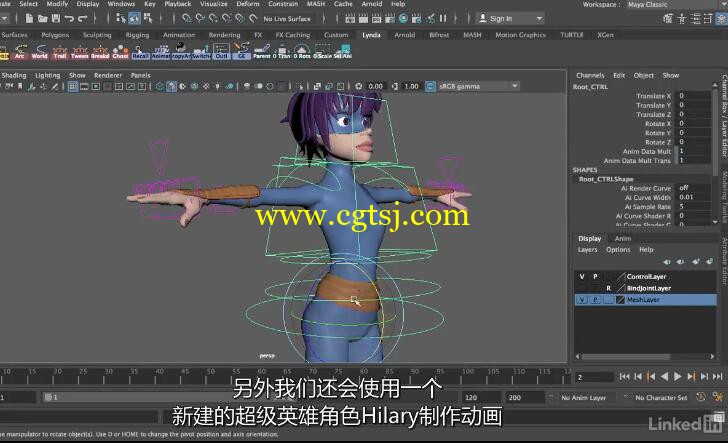This screenshot has width=728, height=443.
Task: Click the time slider range bar handle
Action: [x=48, y=397]
